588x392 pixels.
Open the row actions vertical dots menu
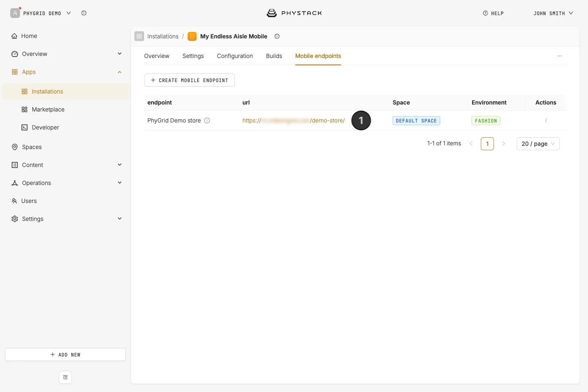pyautogui.click(x=546, y=120)
